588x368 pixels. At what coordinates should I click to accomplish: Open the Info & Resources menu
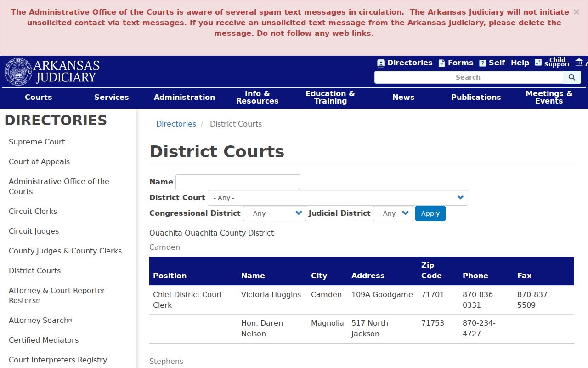257,97
